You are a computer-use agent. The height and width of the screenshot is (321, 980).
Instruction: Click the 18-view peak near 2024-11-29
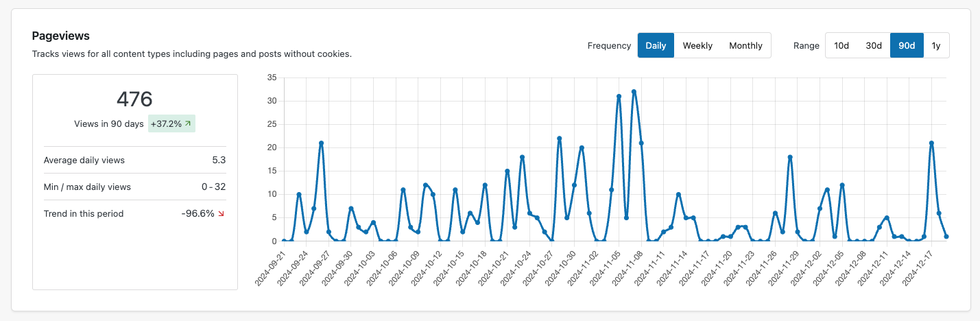click(790, 157)
